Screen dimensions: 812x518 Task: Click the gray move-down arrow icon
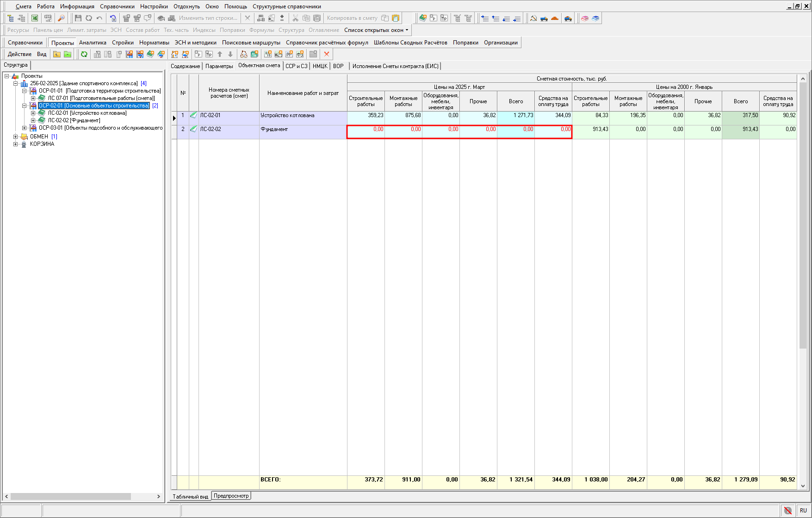230,54
